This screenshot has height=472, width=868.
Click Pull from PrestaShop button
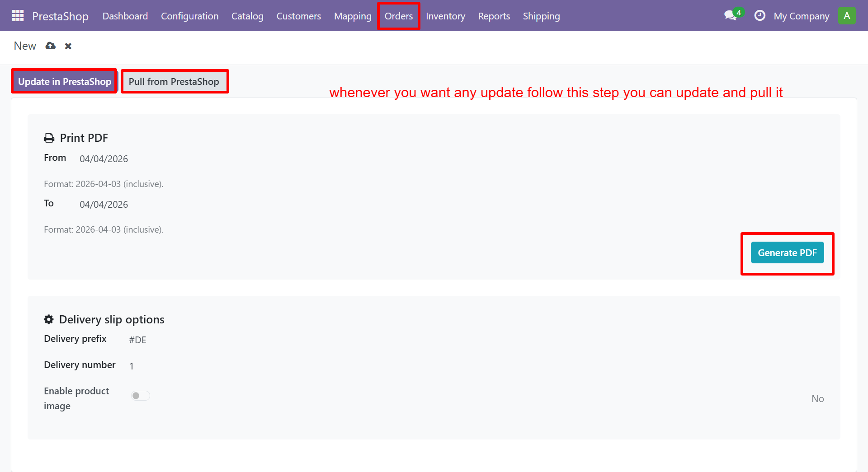tap(174, 82)
